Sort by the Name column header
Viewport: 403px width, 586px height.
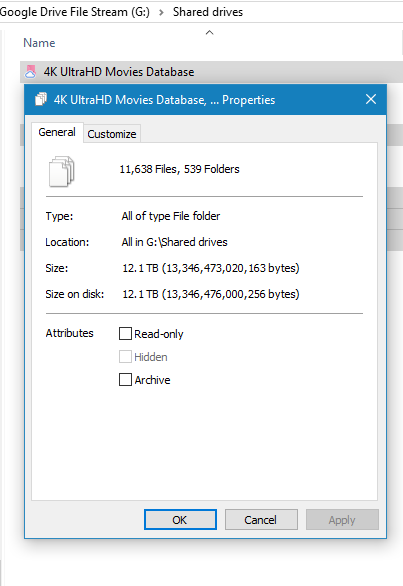point(39,43)
